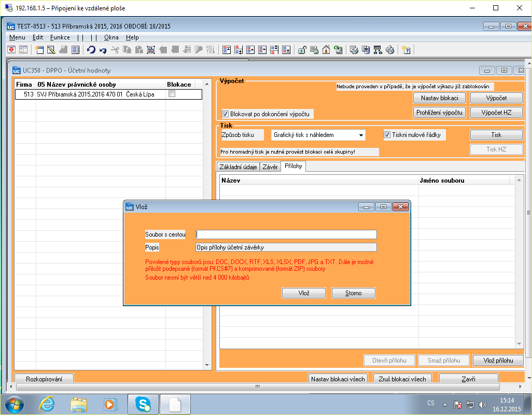This screenshot has height=415, width=532.
Task: Open the Edit menu
Action: tap(38, 37)
